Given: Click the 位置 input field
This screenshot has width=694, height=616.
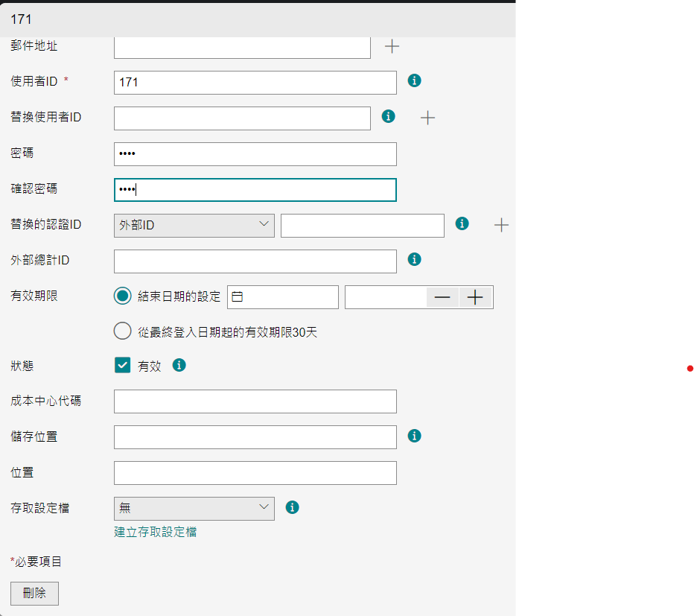Looking at the screenshot, I should click(x=255, y=473).
